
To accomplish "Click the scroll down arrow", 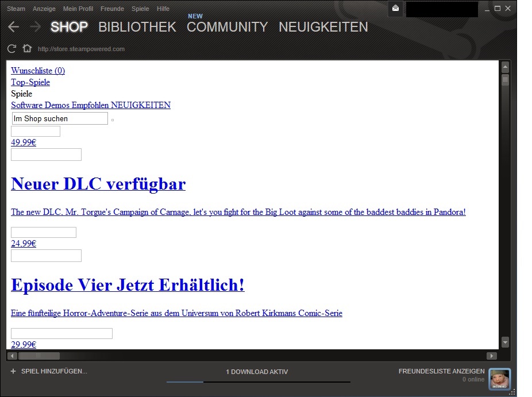I will (x=505, y=342).
